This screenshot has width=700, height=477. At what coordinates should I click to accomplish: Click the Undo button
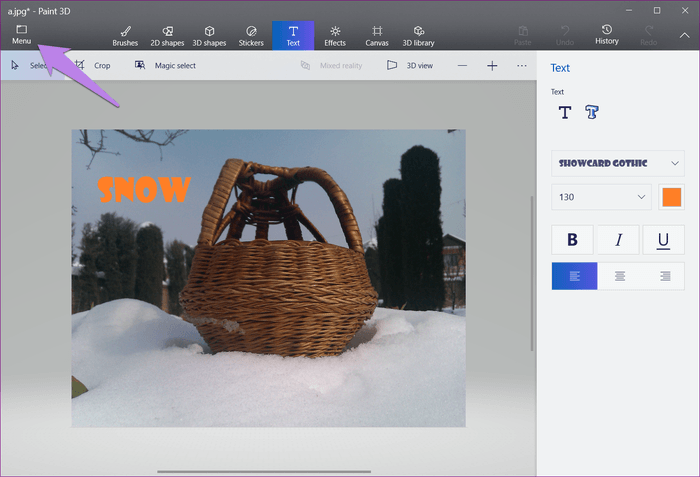(565, 35)
